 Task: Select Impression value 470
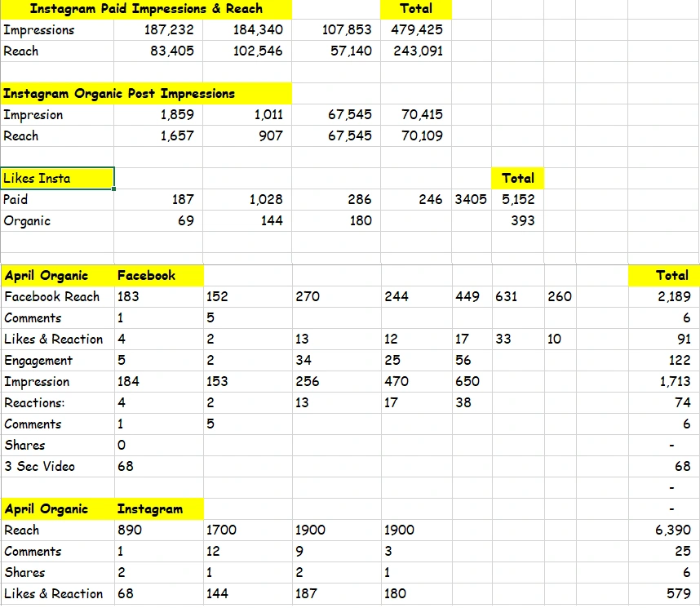417,381
